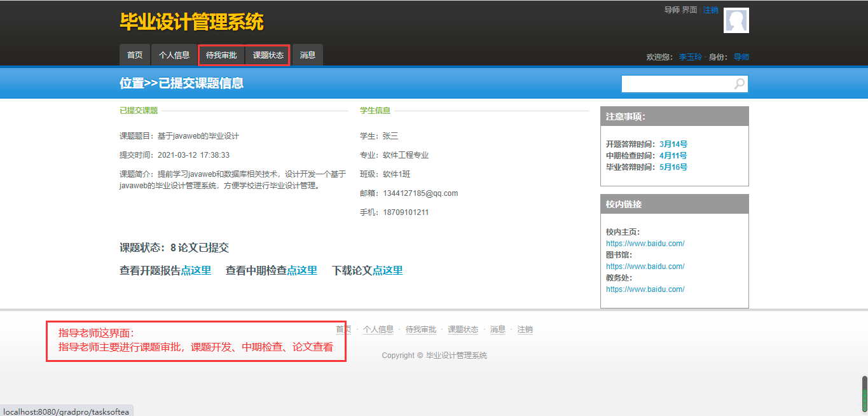Go to the 课题状态 tab
Screen dimensions: 868x416
[268, 55]
